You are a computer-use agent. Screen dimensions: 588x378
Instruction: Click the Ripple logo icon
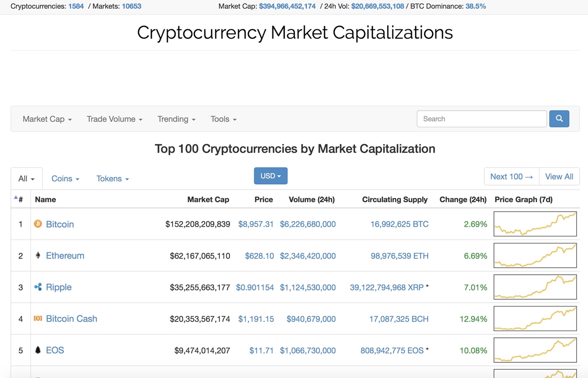[x=38, y=287]
